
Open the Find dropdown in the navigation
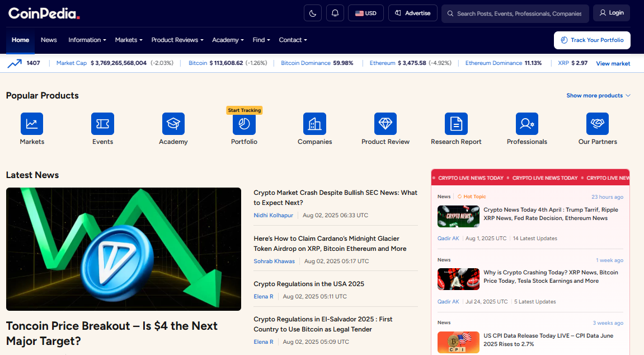(x=261, y=40)
